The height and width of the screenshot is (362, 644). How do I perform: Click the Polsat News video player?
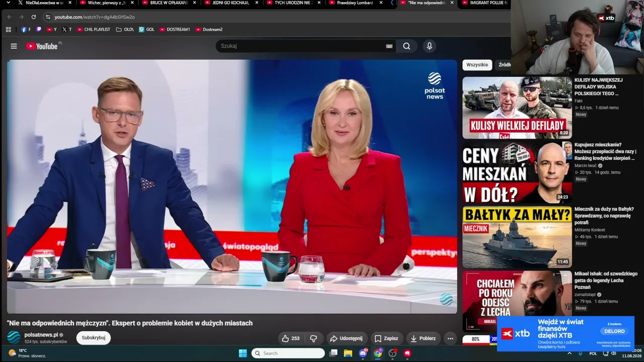(232, 187)
